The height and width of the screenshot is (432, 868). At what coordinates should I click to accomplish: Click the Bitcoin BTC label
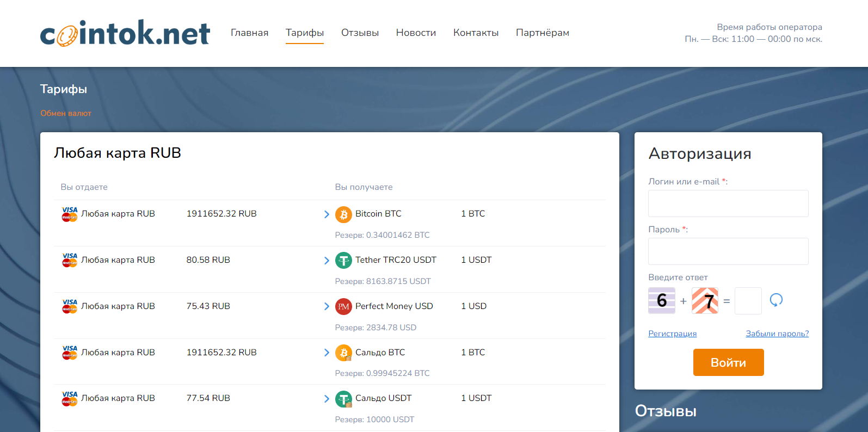click(x=378, y=214)
